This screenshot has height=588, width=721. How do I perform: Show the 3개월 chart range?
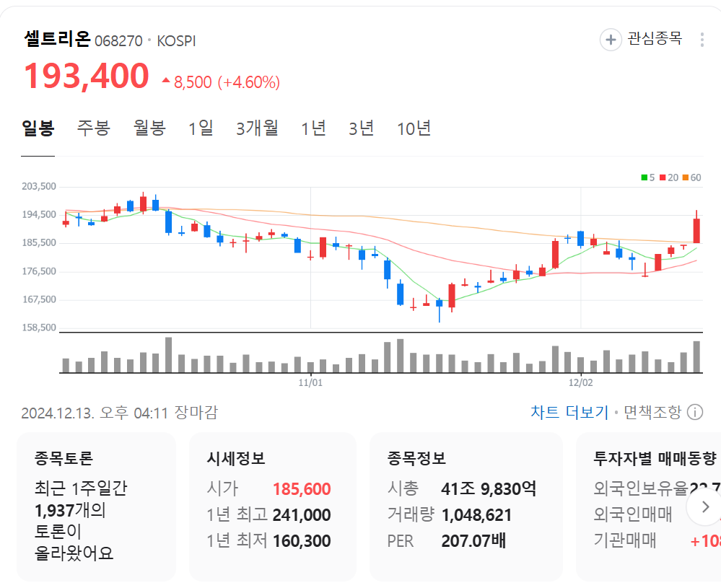[257, 128]
